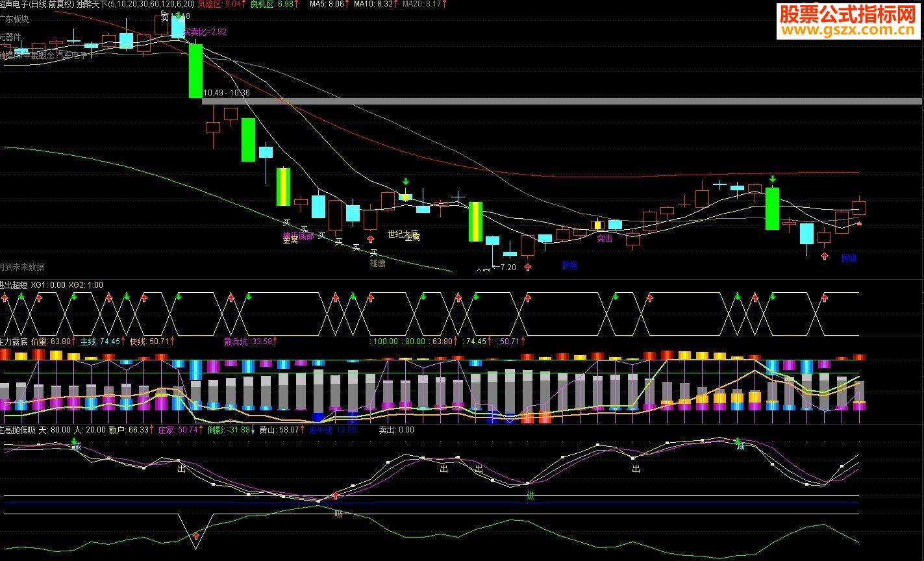
Task: Click the 雄鹰 signal label
Action: pyautogui.click(x=377, y=263)
